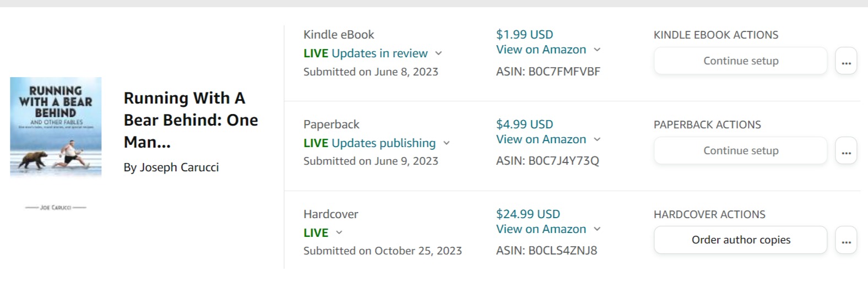
Task: Expand Paperback View on Amazon arrow
Action: [598, 140]
